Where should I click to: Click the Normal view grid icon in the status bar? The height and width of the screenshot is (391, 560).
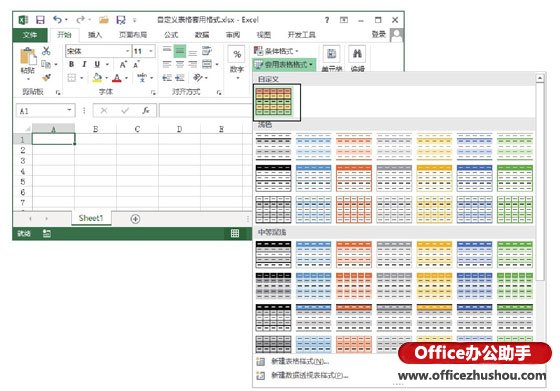pyautogui.click(x=235, y=234)
